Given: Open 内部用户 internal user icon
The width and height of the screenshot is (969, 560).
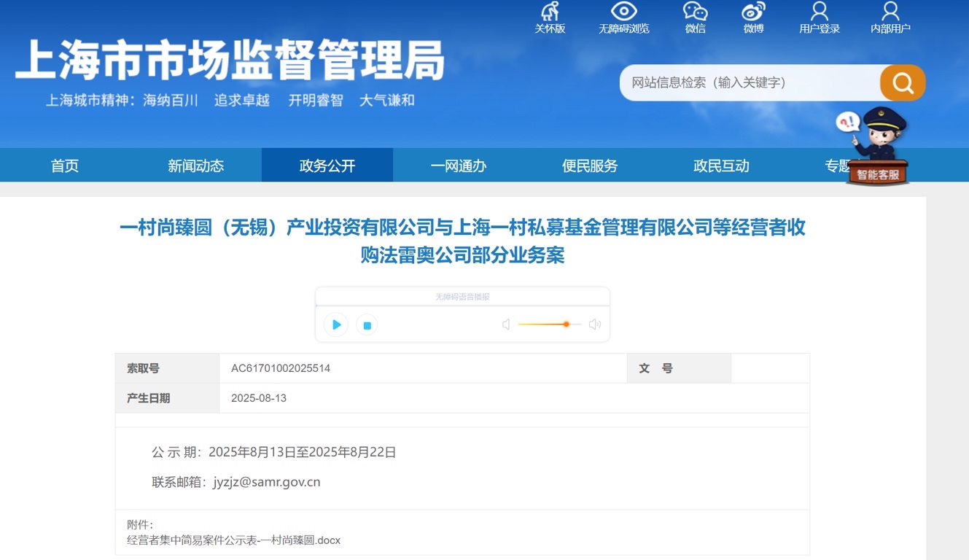Looking at the screenshot, I should tap(890, 18).
